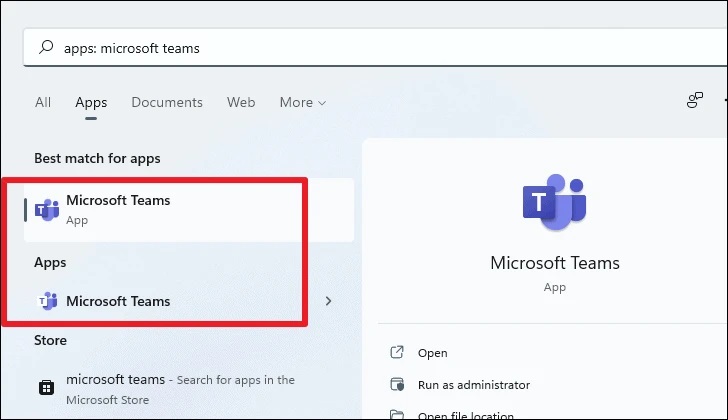728x420 pixels.
Task: Click the 'Microsoft Teams' title in preview pane
Action: pos(555,263)
